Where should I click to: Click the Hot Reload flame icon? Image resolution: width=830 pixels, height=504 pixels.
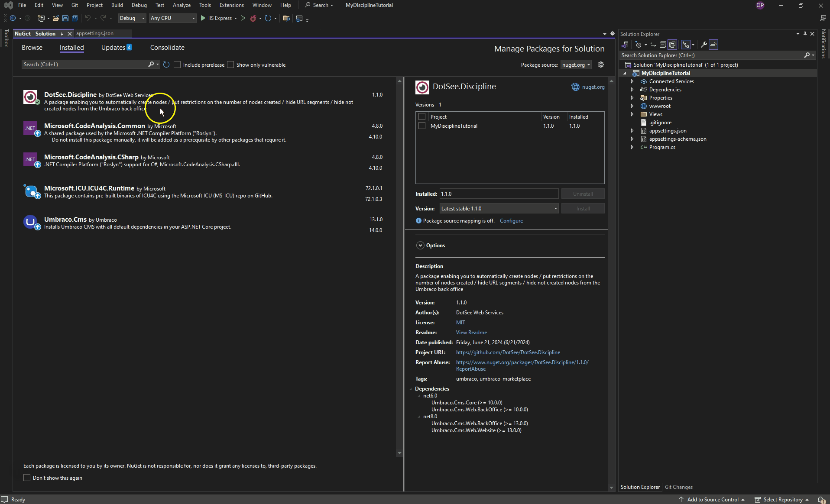pos(253,18)
